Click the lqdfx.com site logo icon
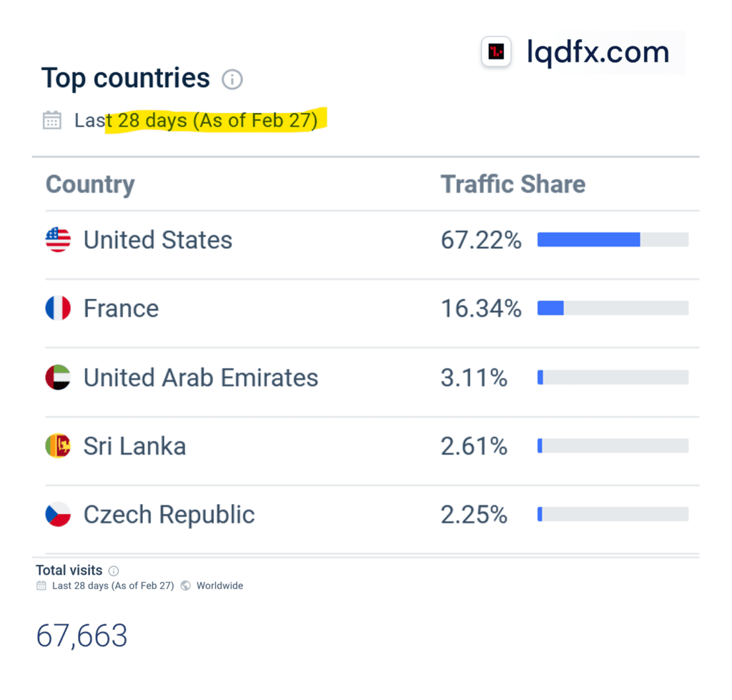This screenshot has width=732, height=700. click(496, 51)
